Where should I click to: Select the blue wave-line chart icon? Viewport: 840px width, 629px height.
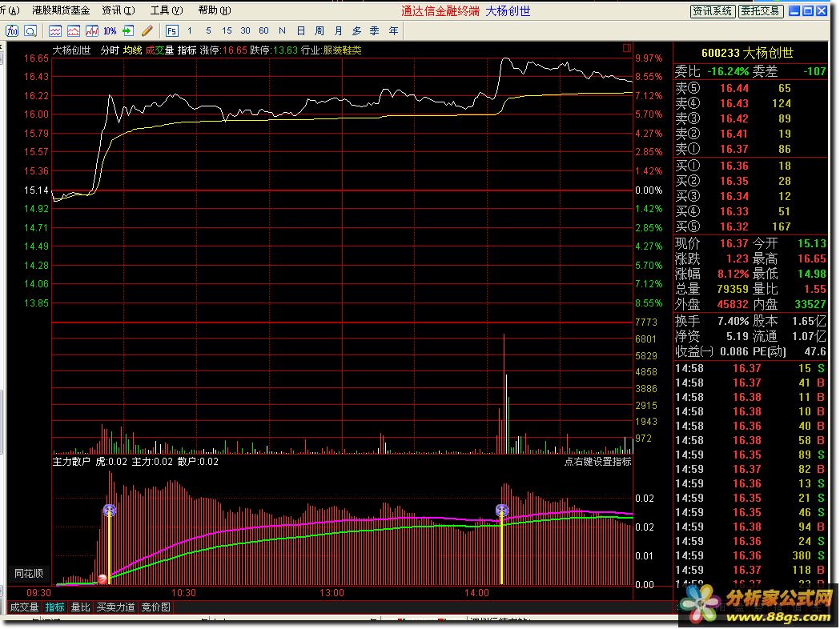point(55,31)
